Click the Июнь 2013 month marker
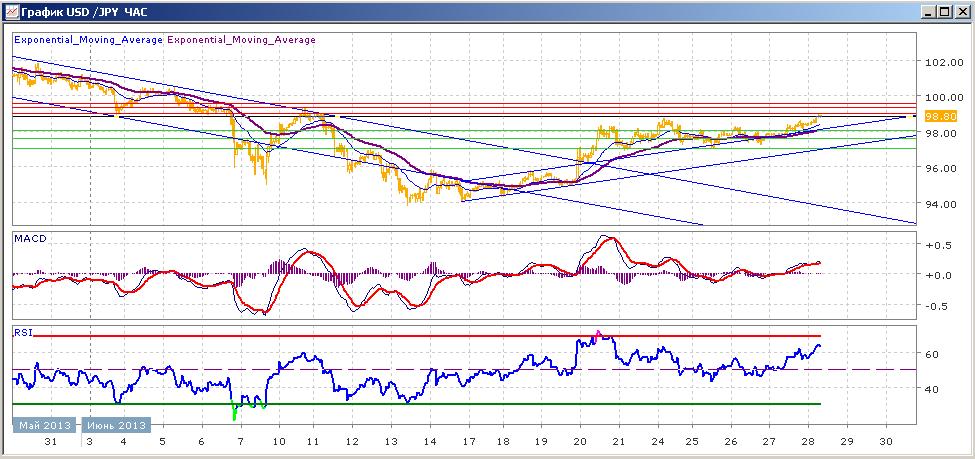 click(116, 425)
